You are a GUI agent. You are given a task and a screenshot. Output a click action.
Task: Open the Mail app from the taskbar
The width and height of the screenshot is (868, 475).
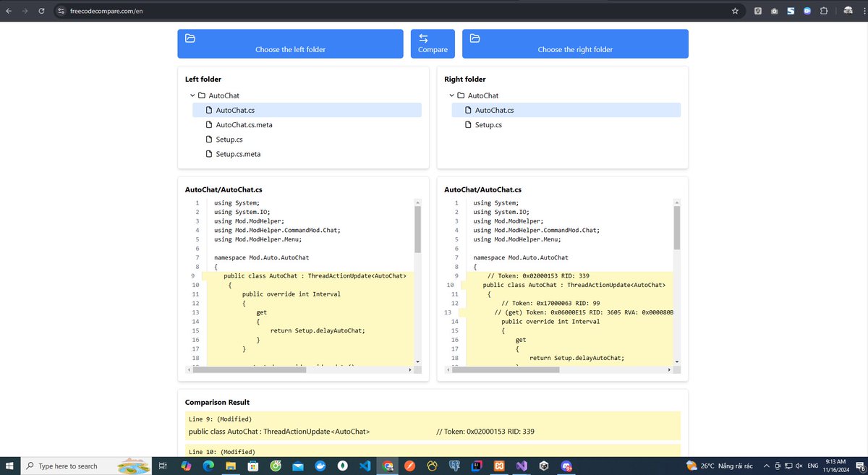click(x=297, y=466)
